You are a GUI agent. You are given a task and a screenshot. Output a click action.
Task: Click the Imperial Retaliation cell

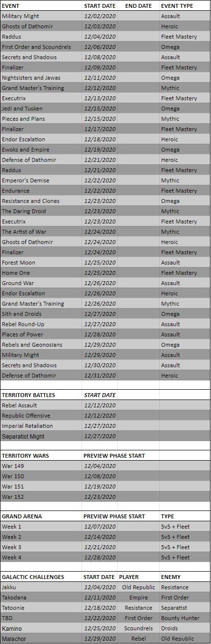(x=41, y=426)
